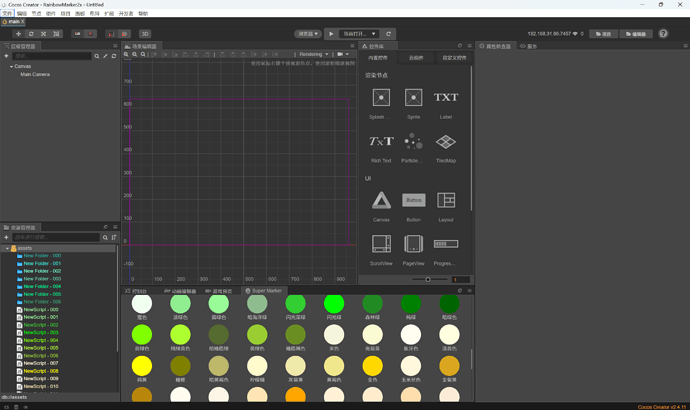Toggle asset sort order icon
Image resolution: width=690 pixels, height=410 pixels.
point(114,238)
